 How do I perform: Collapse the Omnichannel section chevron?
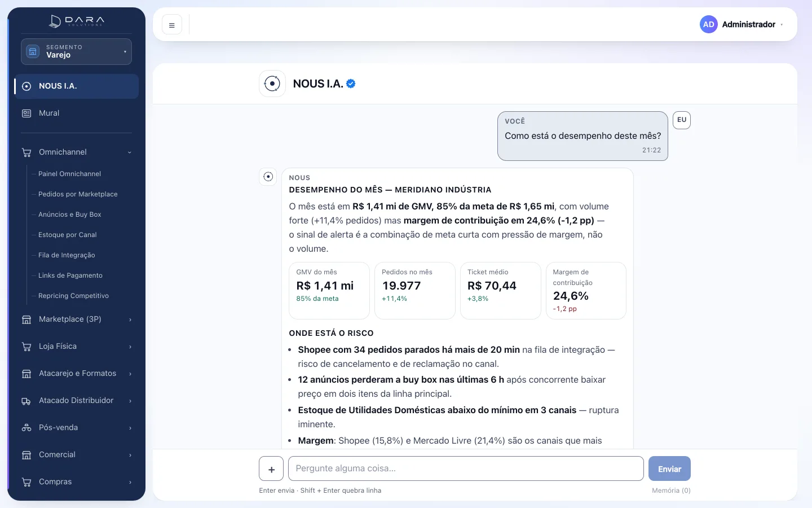pyautogui.click(x=130, y=152)
